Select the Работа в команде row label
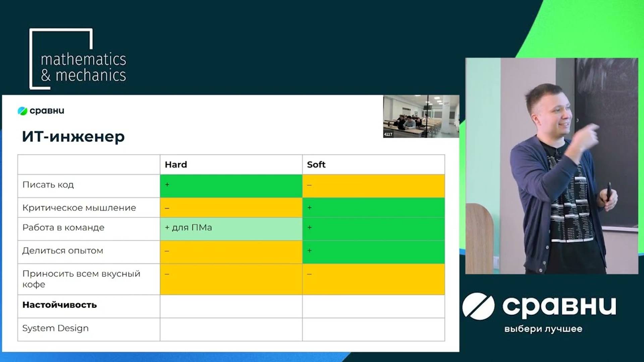Viewport: 644px width, 362px height. click(63, 228)
